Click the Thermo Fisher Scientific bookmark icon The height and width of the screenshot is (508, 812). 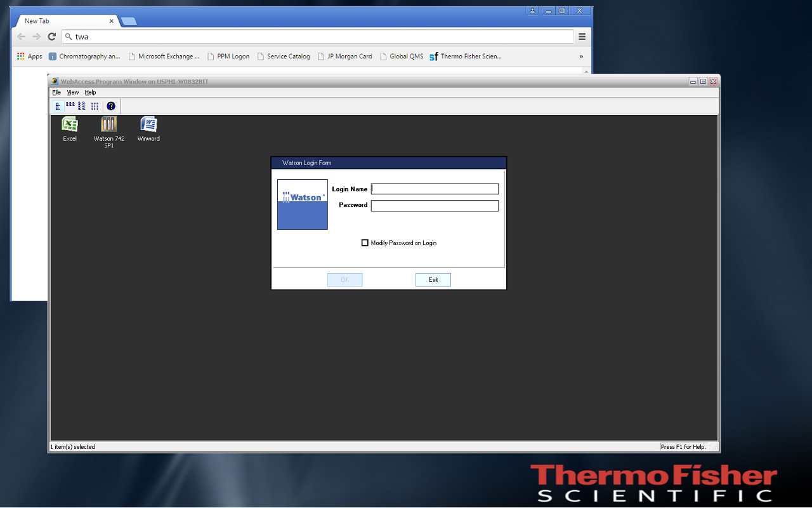point(433,56)
